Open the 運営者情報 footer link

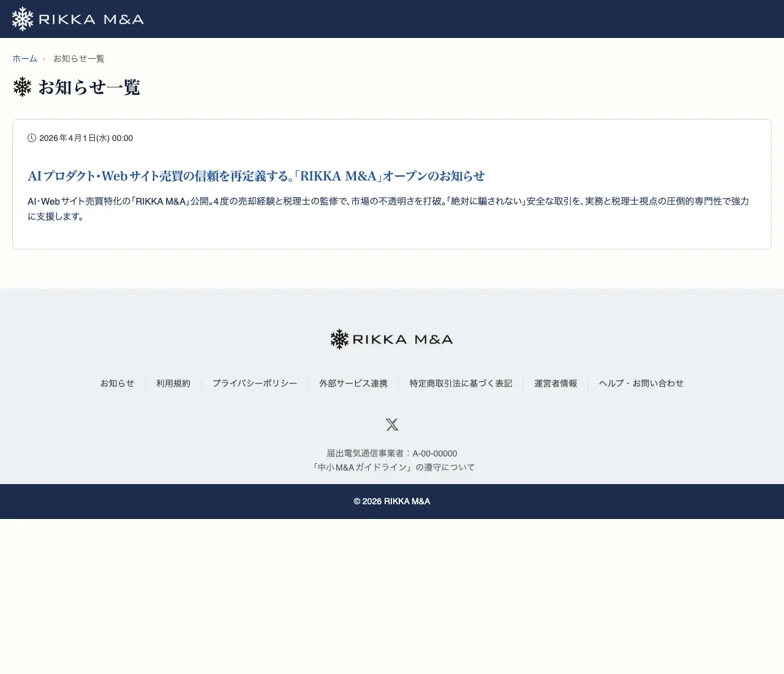click(556, 384)
